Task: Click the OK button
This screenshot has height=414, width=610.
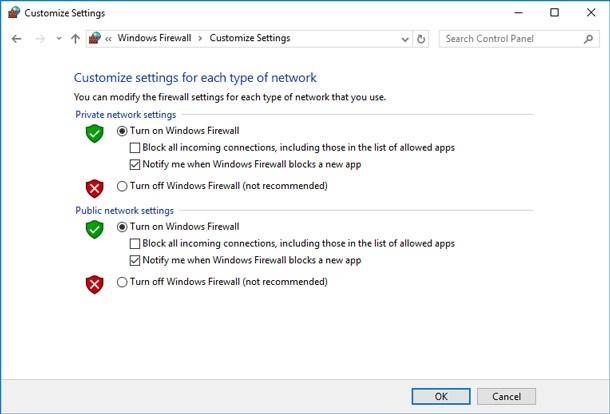Action: click(x=441, y=396)
